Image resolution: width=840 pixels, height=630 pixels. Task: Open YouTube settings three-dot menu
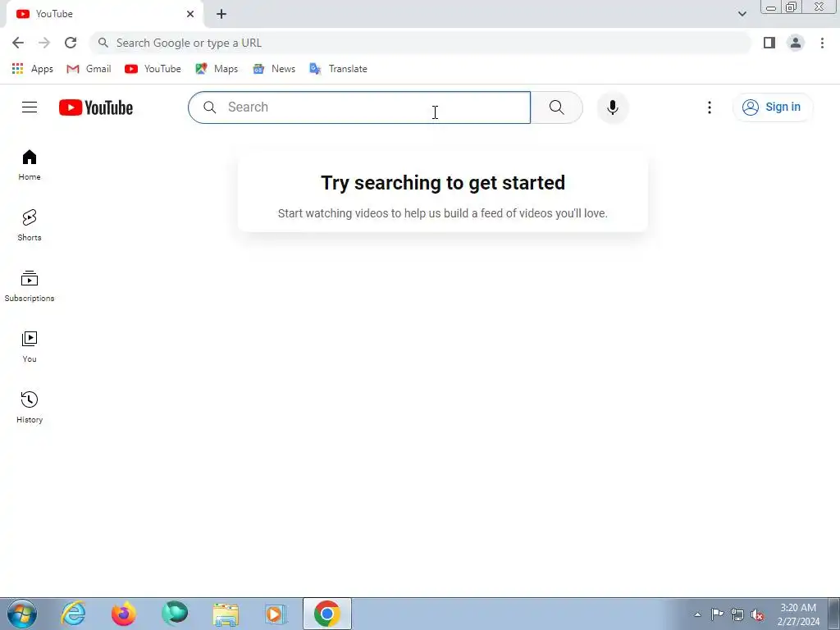click(x=710, y=107)
